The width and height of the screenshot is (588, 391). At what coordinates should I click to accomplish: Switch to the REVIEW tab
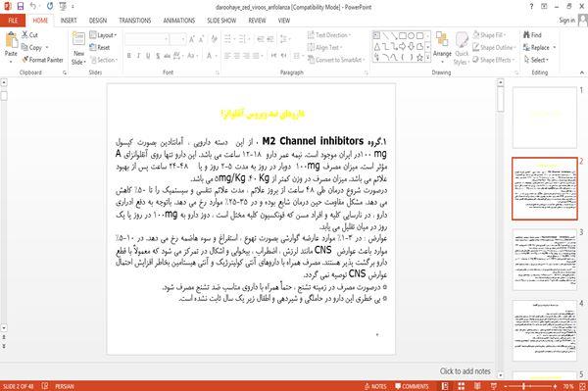click(257, 21)
